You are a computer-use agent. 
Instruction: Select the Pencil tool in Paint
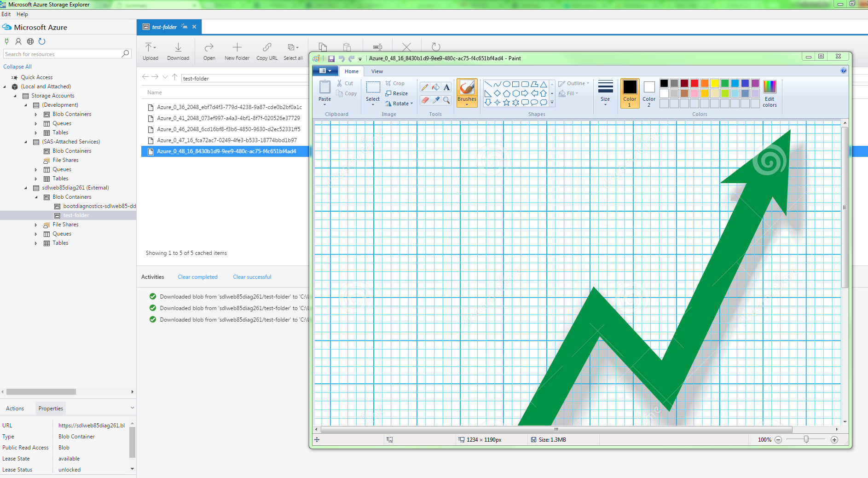(425, 87)
